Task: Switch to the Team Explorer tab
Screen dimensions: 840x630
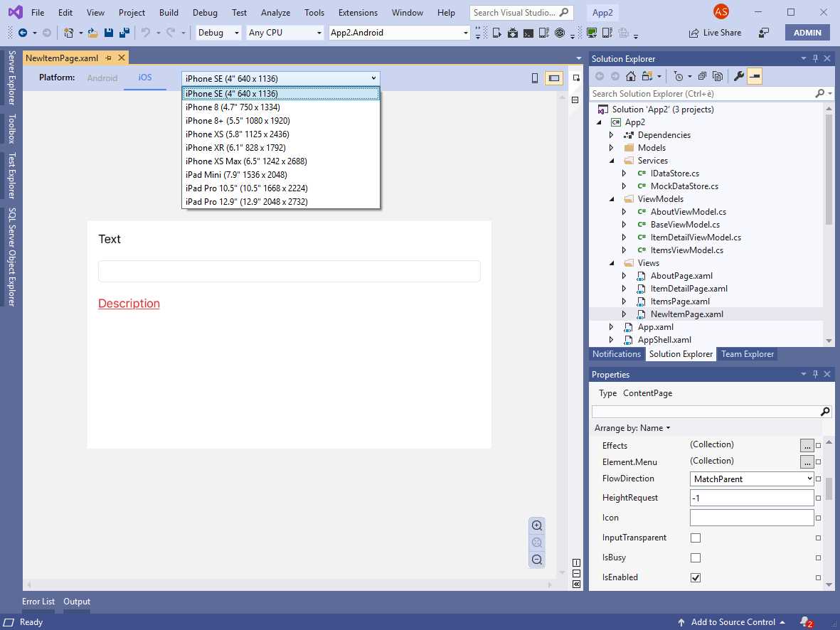Action: pyautogui.click(x=747, y=354)
